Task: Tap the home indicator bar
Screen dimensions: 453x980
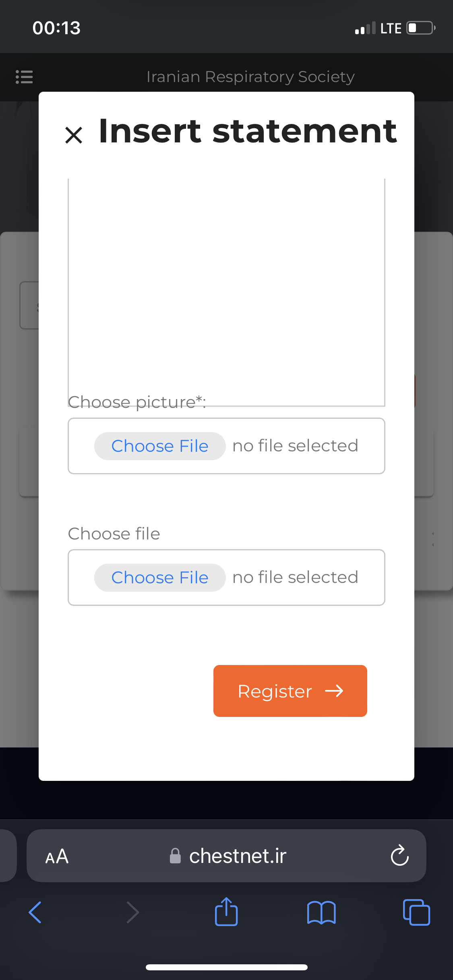Action: pos(226,967)
